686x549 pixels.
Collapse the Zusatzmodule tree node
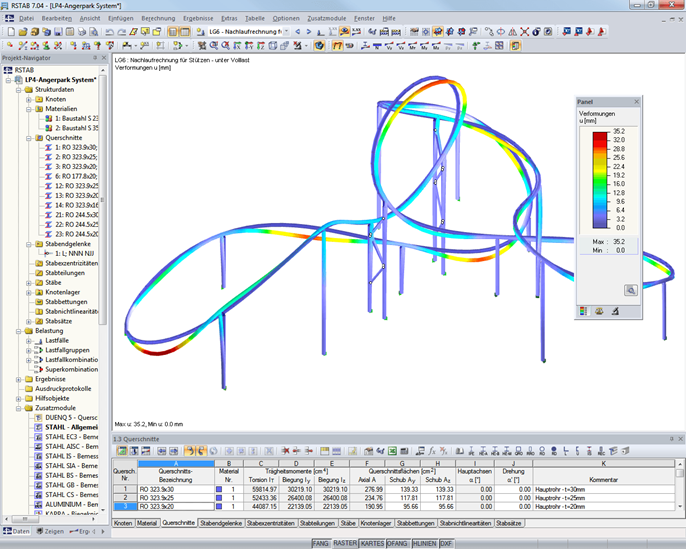pos(19,408)
